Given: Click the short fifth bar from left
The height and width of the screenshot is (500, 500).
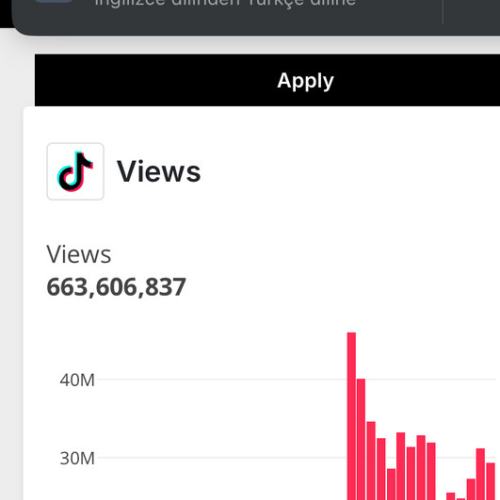Looking at the screenshot, I should tap(391, 484).
